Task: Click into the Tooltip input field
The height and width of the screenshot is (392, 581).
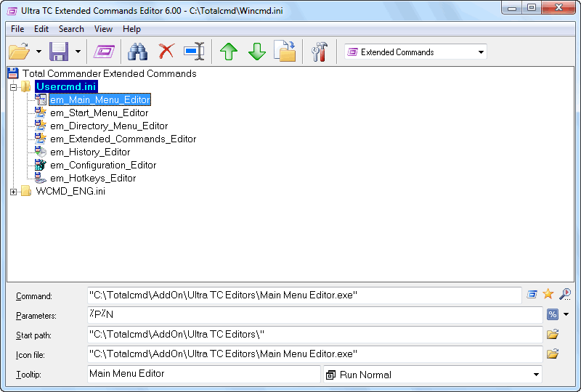Action: [204, 374]
